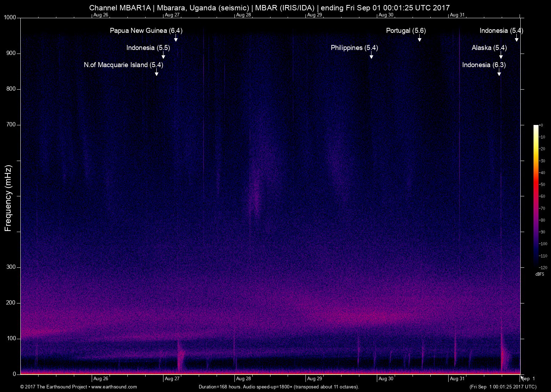The height and width of the screenshot is (392, 551).
Task: Click the arrow under Papua New Guinea (6.4)
Action: 176,39
